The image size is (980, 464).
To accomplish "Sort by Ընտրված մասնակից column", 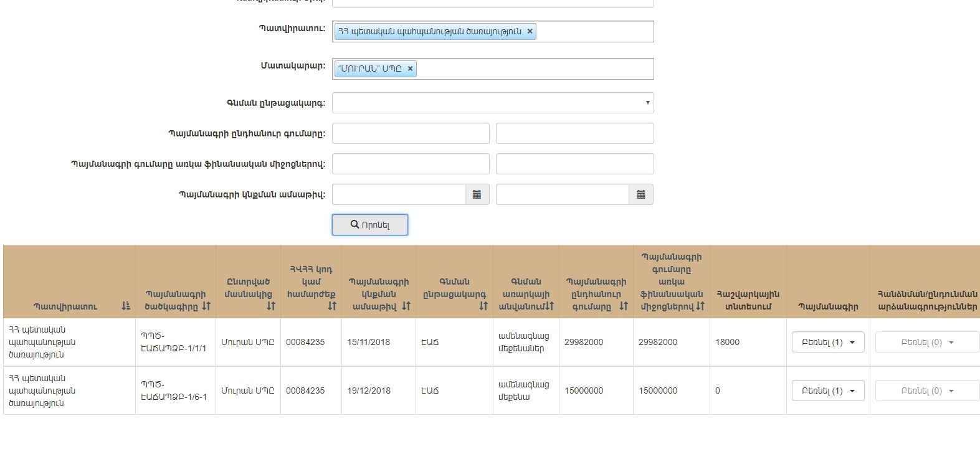I will click(271, 306).
